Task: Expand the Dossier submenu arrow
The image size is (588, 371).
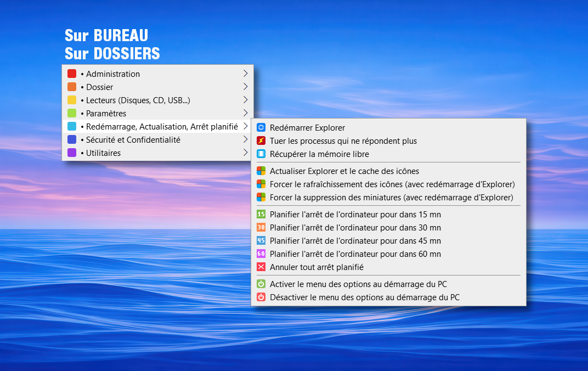Action: [245, 87]
